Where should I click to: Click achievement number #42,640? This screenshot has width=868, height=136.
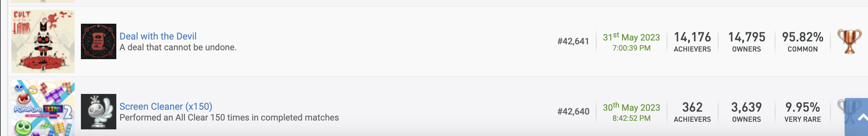[x=573, y=111]
